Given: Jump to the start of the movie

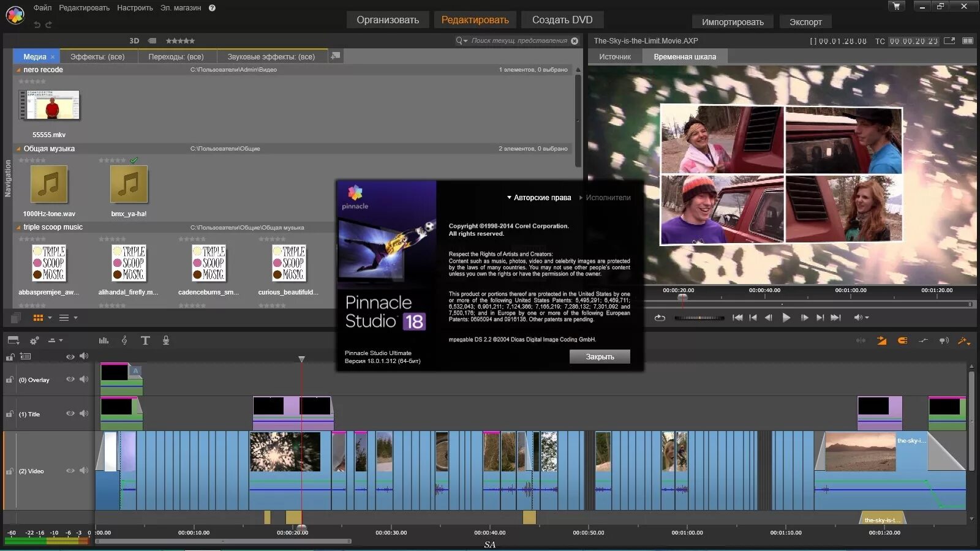Looking at the screenshot, I should click(737, 318).
